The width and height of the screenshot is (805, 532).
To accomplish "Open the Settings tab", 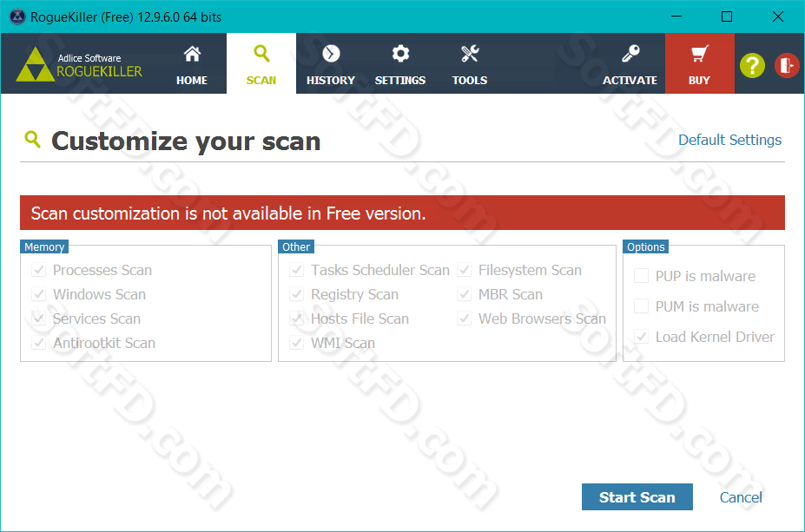I will click(400, 63).
